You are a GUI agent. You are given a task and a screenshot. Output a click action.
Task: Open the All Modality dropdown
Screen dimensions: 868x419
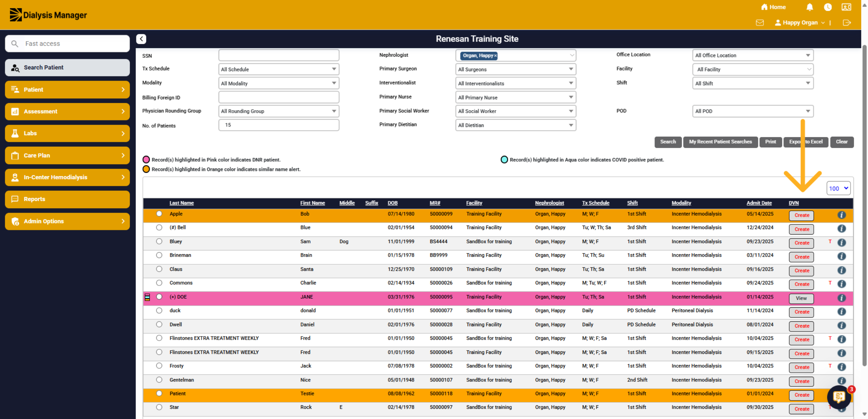(x=279, y=83)
